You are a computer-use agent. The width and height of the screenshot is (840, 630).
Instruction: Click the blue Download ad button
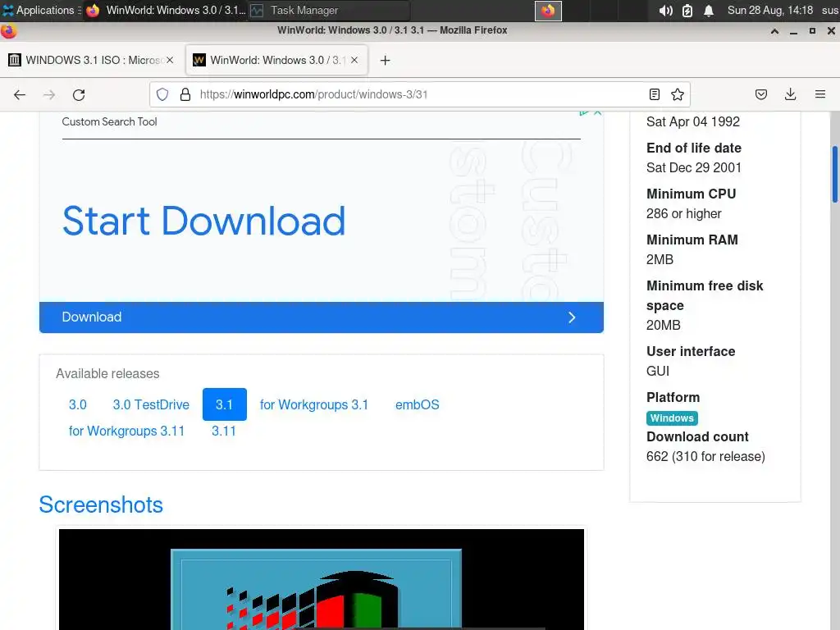tap(322, 317)
